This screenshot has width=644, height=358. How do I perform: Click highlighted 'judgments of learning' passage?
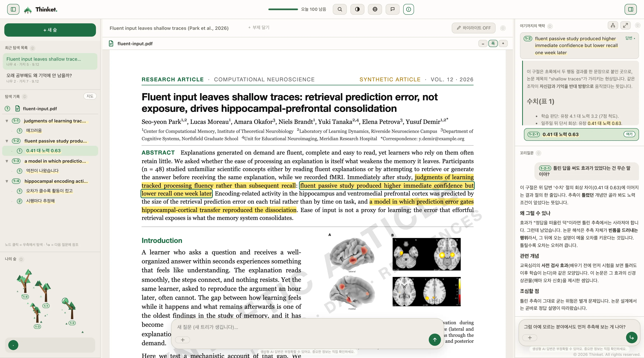coord(444,177)
